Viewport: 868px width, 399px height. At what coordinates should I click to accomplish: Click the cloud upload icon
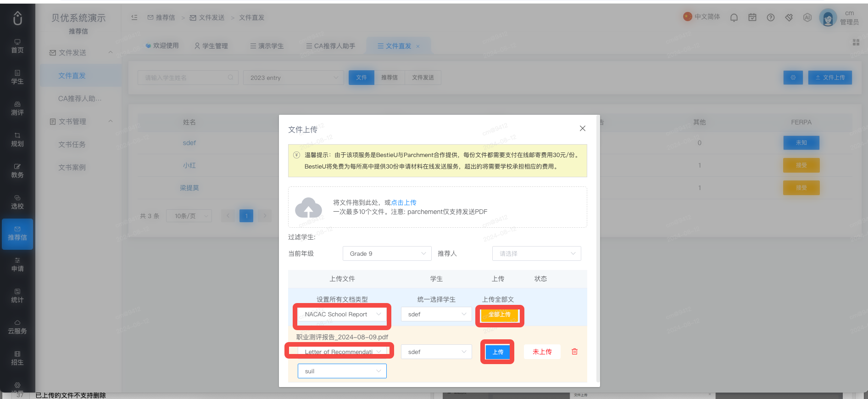308,208
